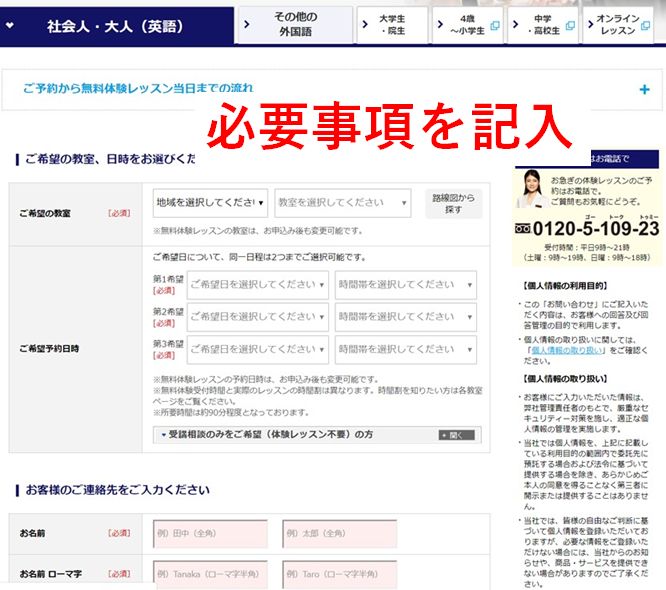
Task: Click external-link icon on 中学・高校生 tab
Action: 570,25
